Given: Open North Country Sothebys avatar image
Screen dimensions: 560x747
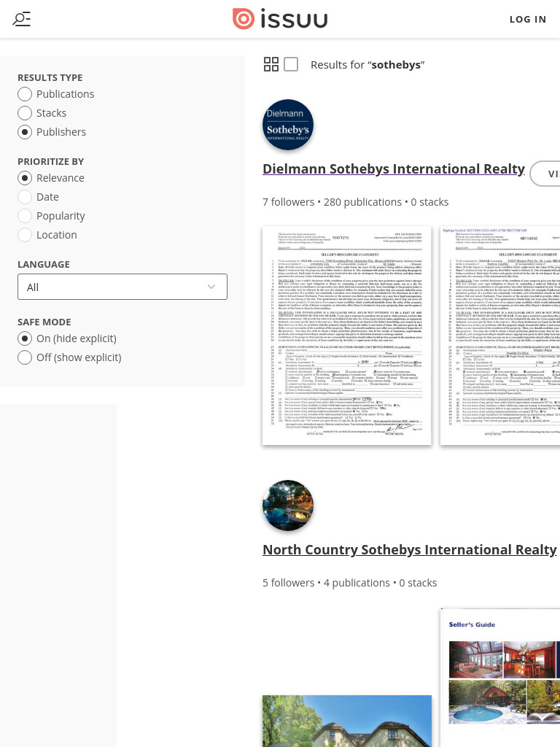Looking at the screenshot, I should 287,506.
